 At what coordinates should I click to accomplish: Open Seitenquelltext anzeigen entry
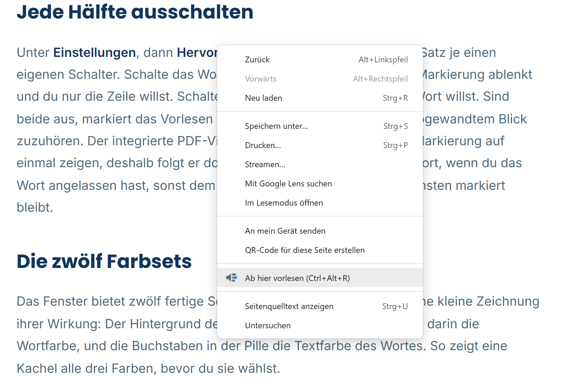[x=320, y=306]
